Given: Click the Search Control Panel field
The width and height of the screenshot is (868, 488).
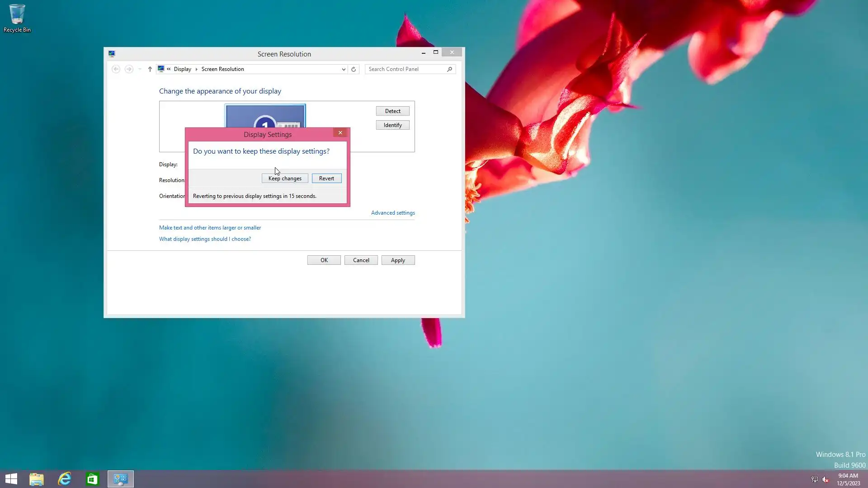Looking at the screenshot, I should click(x=406, y=69).
